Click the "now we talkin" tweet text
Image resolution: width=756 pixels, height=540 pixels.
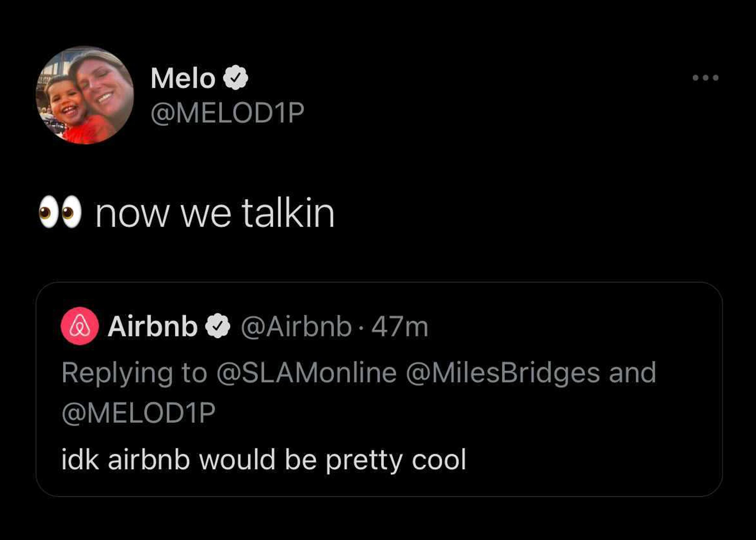(215, 213)
